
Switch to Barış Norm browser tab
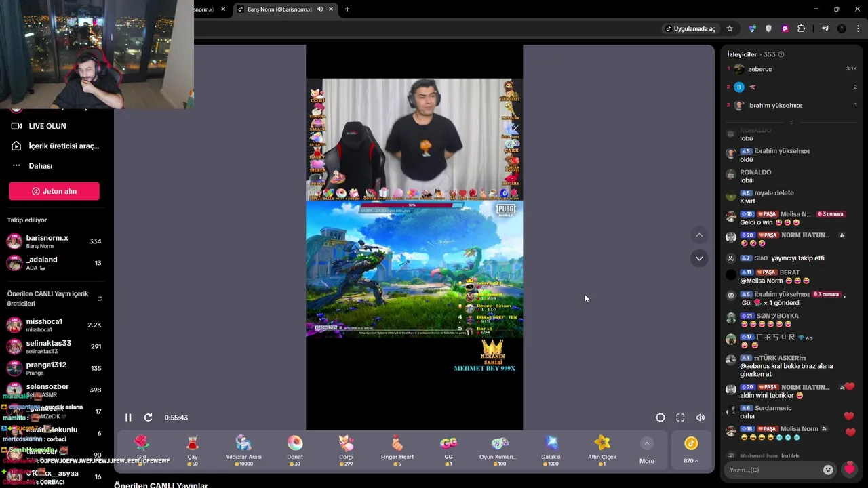pyautogui.click(x=279, y=9)
